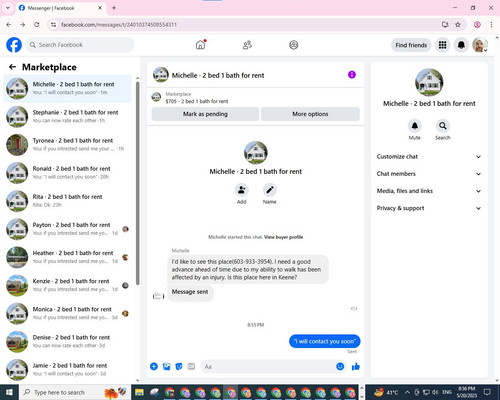The image size is (500, 400).
Task: Open the emoji picker
Action: (x=340, y=367)
